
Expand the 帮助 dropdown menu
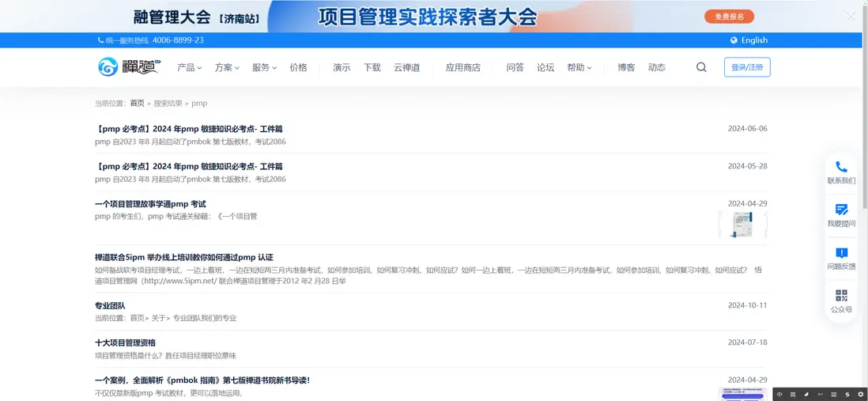point(579,67)
